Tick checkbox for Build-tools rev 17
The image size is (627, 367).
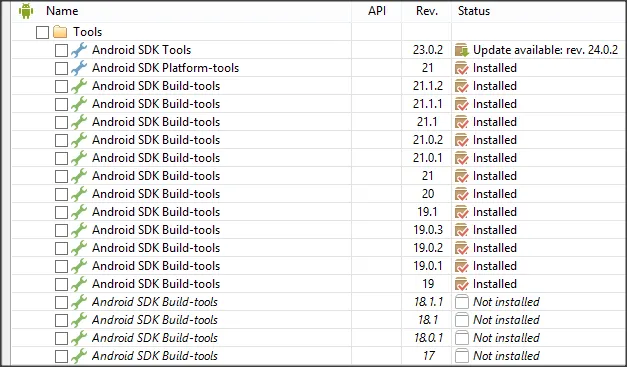tap(61, 356)
